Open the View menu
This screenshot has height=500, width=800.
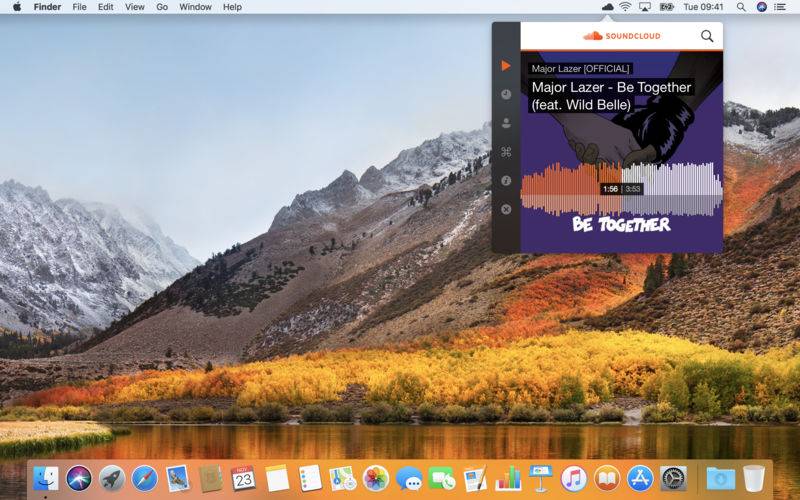click(135, 7)
